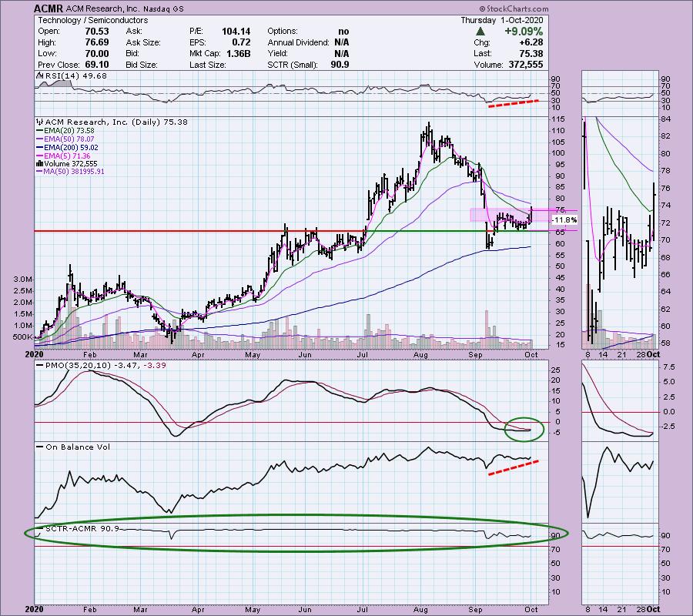Click the EPS value 0.72
Viewport: 693px width, 616px height.
click(241, 42)
